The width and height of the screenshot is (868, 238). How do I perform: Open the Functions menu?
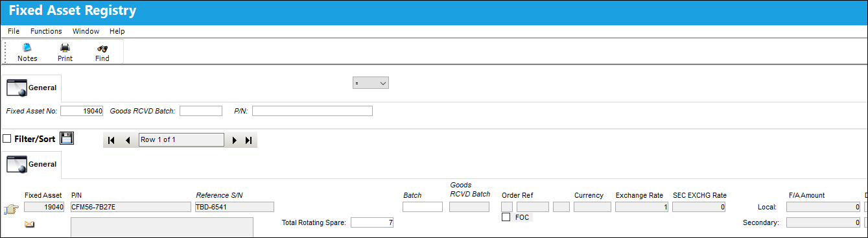coord(46,31)
